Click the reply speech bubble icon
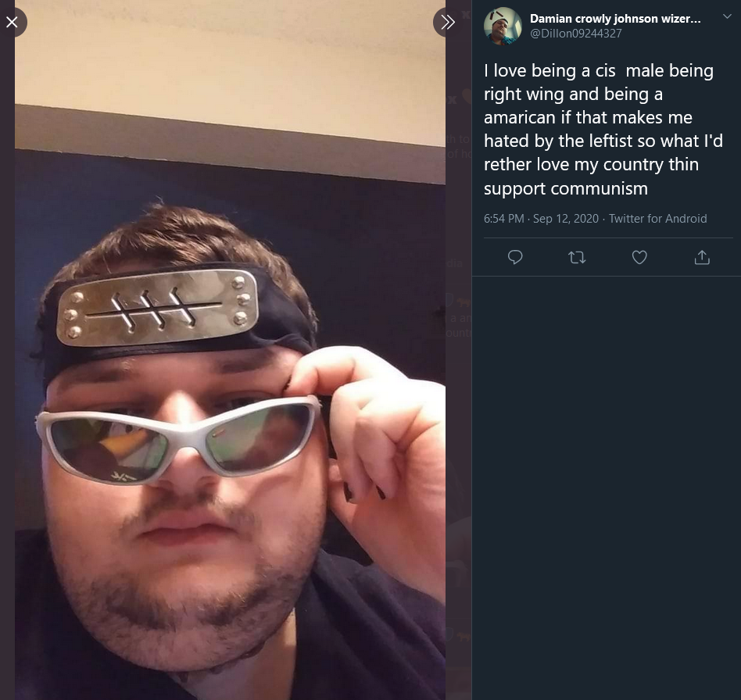Image resolution: width=741 pixels, height=700 pixels. tap(514, 258)
